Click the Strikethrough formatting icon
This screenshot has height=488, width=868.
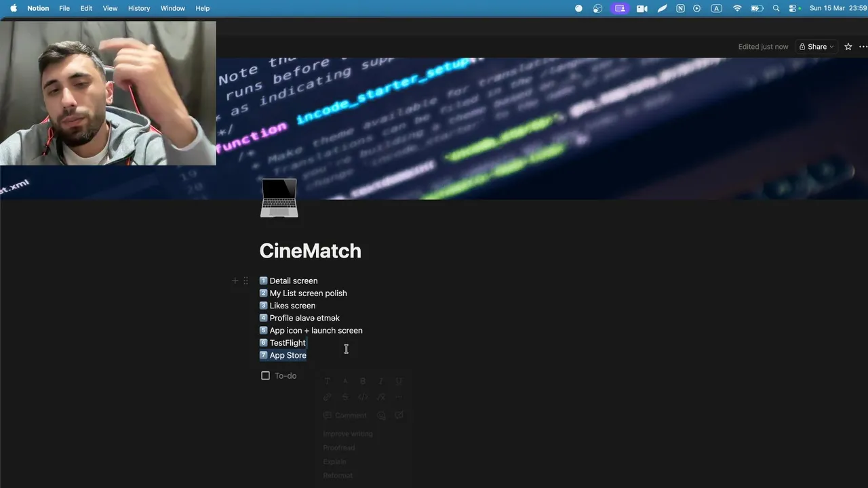345,397
